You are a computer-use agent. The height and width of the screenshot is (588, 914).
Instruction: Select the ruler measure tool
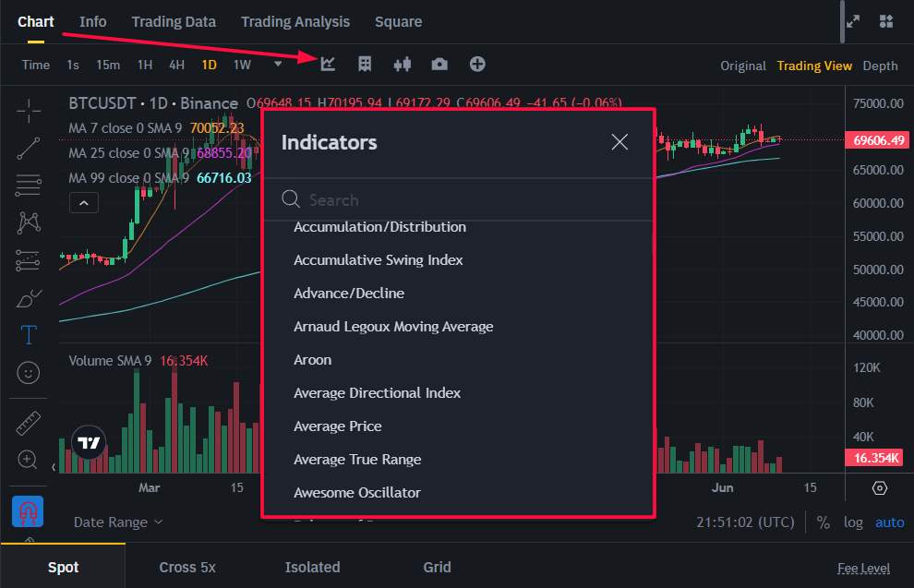tap(28, 424)
